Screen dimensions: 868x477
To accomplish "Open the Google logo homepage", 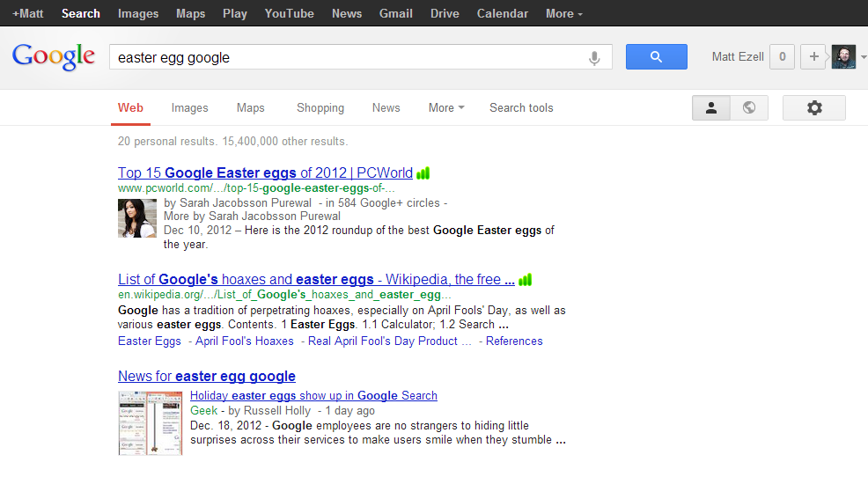I will pyautogui.click(x=54, y=57).
